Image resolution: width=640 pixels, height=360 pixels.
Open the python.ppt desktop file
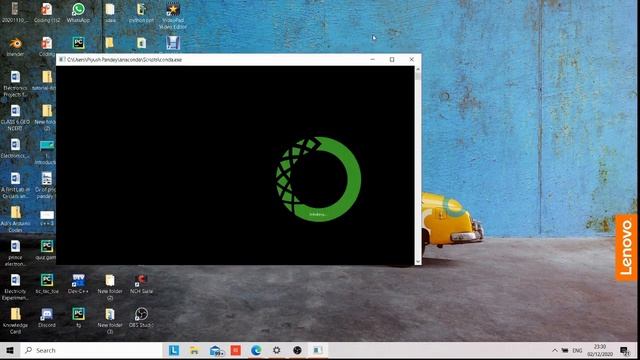[x=141, y=13]
